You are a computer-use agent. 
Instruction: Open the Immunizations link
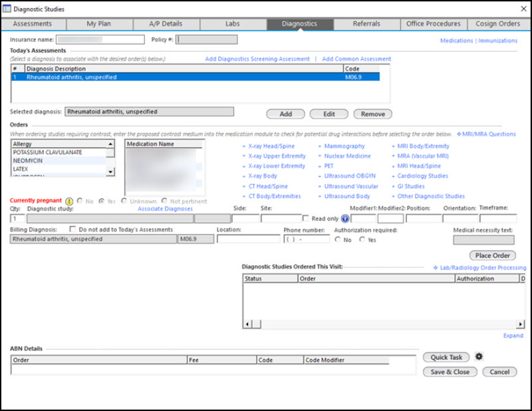point(497,41)
